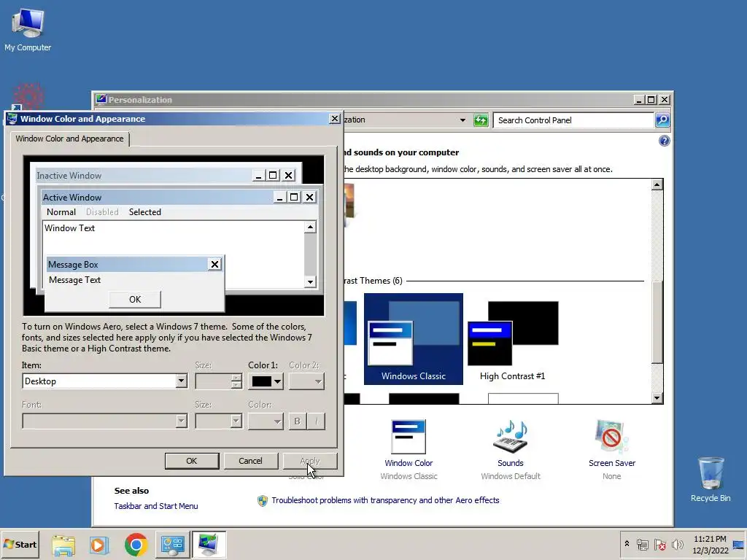Select the Windows Classic theme thumbnail
Screen dimensions: 747x560
(x=414, y=338)
